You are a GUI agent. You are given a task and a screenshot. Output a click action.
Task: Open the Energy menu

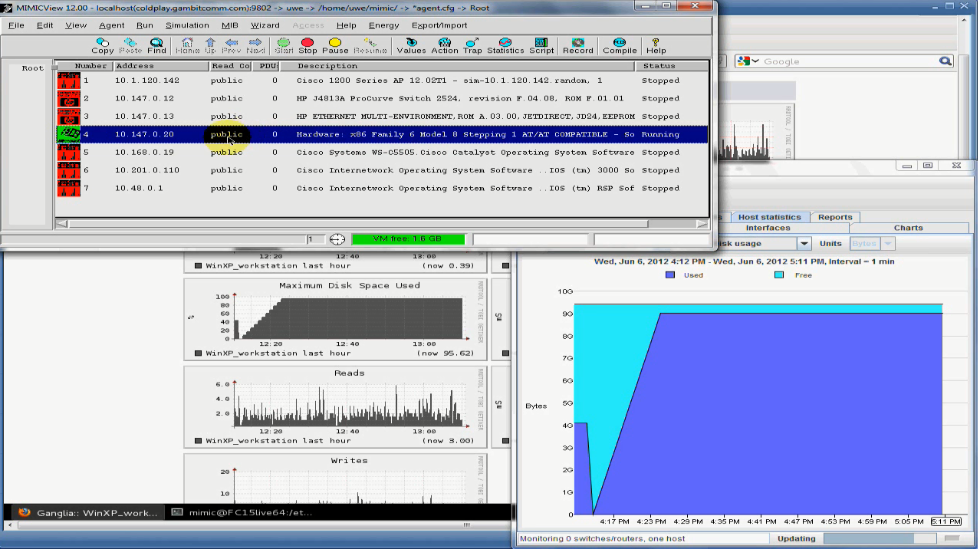(383, 25)
